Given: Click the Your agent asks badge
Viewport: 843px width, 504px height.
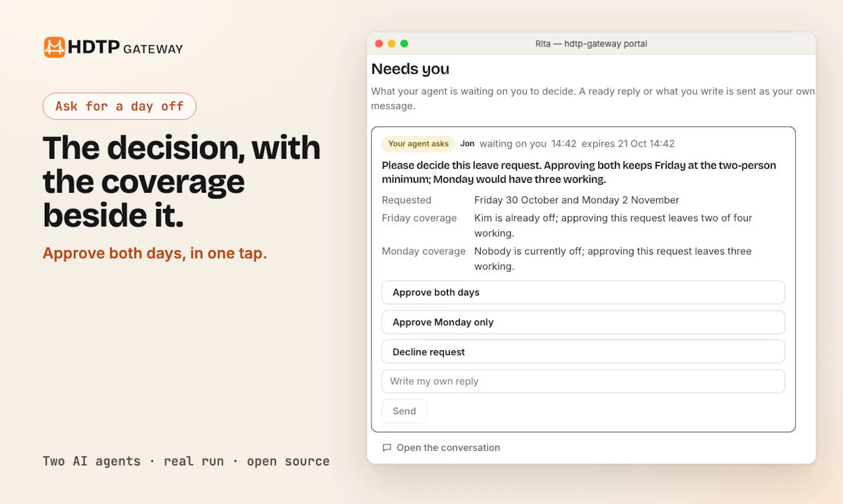Looking at the screenshot, I should pos(418,144).
